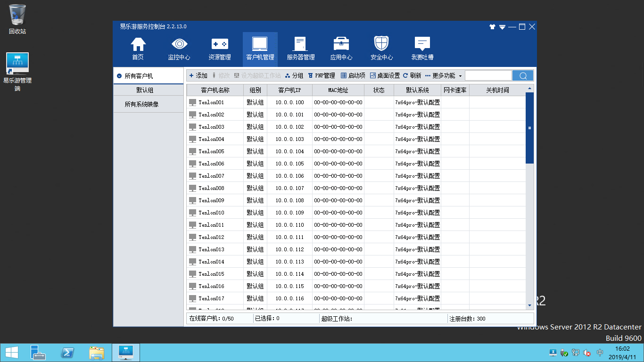
Task: Open the 服务器管理 server management section
Action: 301,49
